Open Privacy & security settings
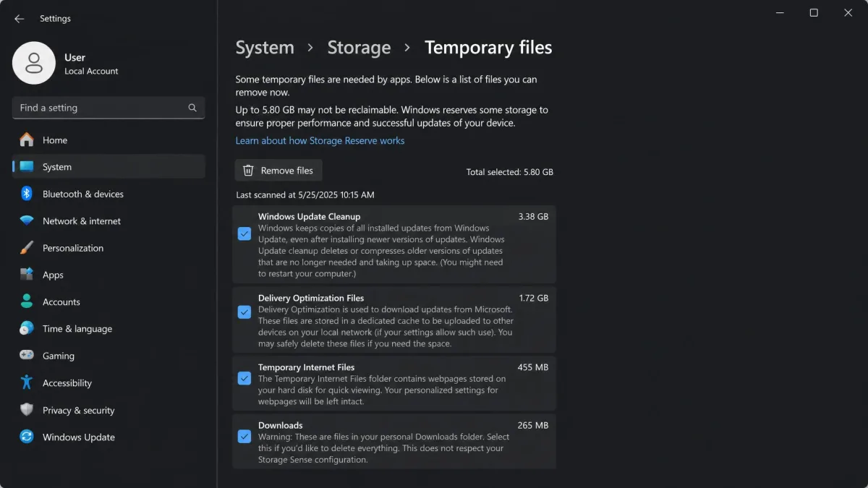The height and width of the screenshot is (488, 868). [x=109, y=410]
